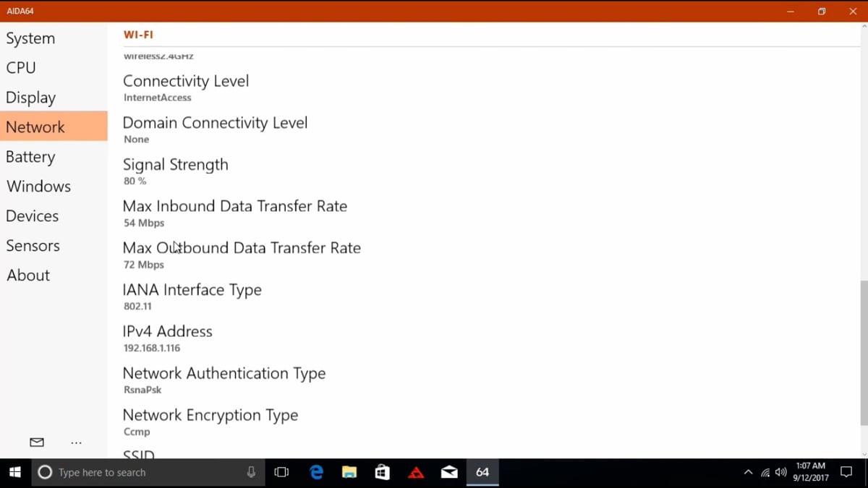Select the System category in sidebar
The image size is (868, 488).
coord(30,38)
